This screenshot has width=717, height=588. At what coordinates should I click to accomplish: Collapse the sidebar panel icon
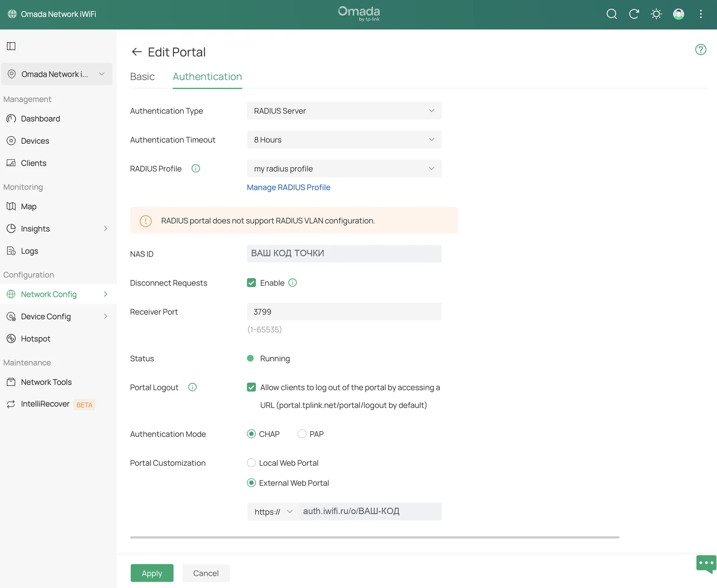click(11, 46)
